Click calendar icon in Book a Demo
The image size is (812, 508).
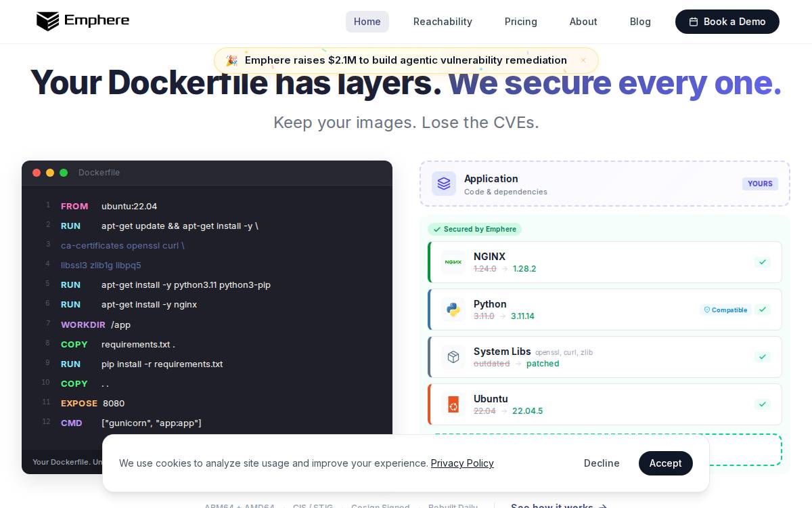point(694,22)
